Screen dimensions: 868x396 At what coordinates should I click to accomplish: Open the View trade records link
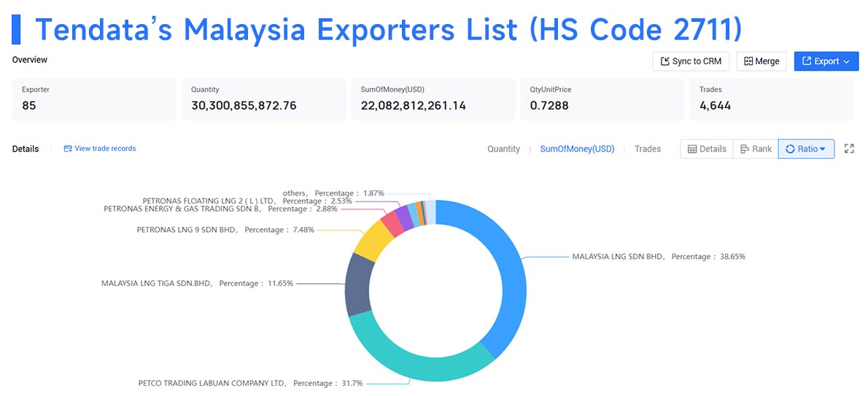104,149
